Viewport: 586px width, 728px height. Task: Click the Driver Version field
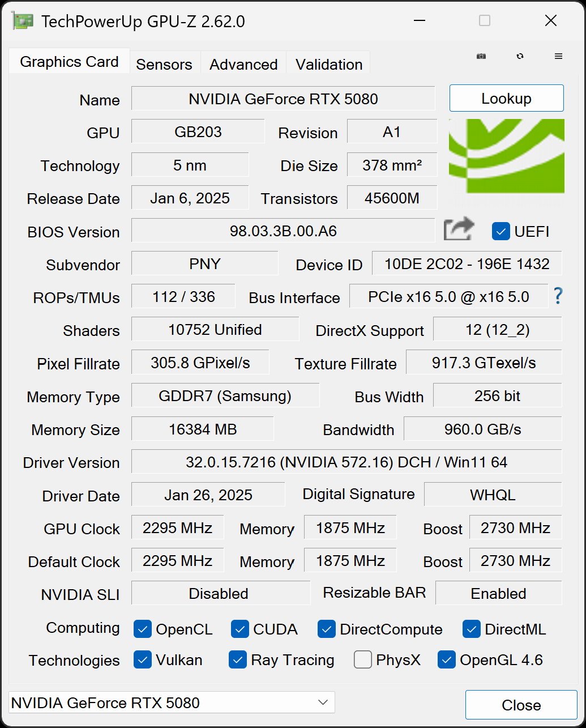[x=347, y=462]
